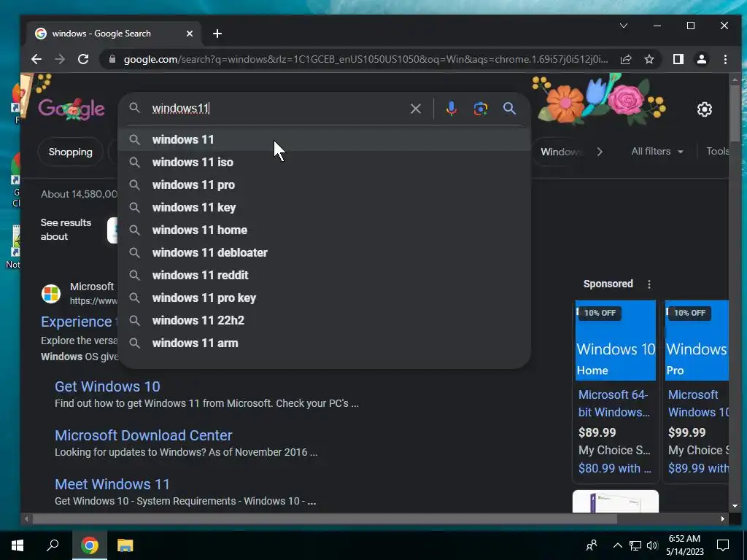Submit search with the blue magnifier

click(x=509, y=109)
